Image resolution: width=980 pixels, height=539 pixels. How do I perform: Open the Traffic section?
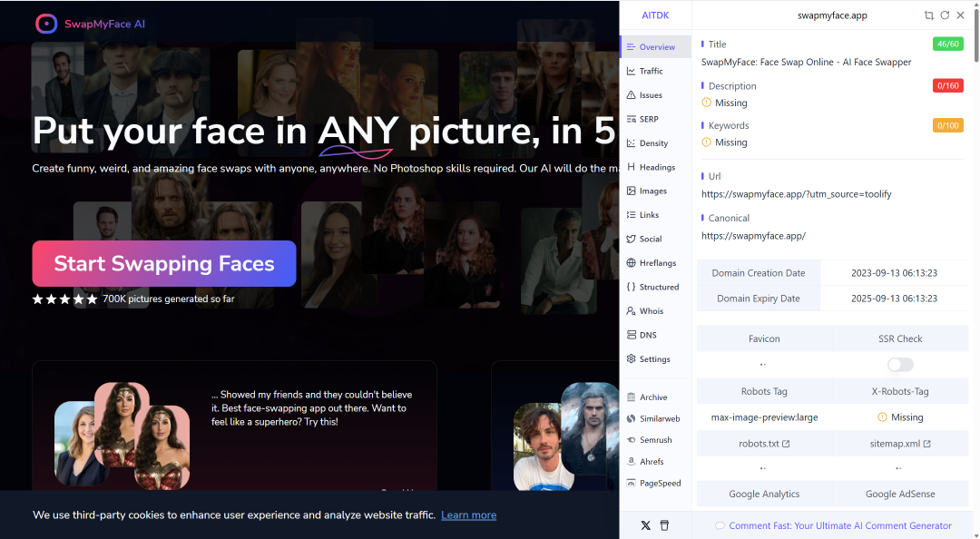coord(651,72)
